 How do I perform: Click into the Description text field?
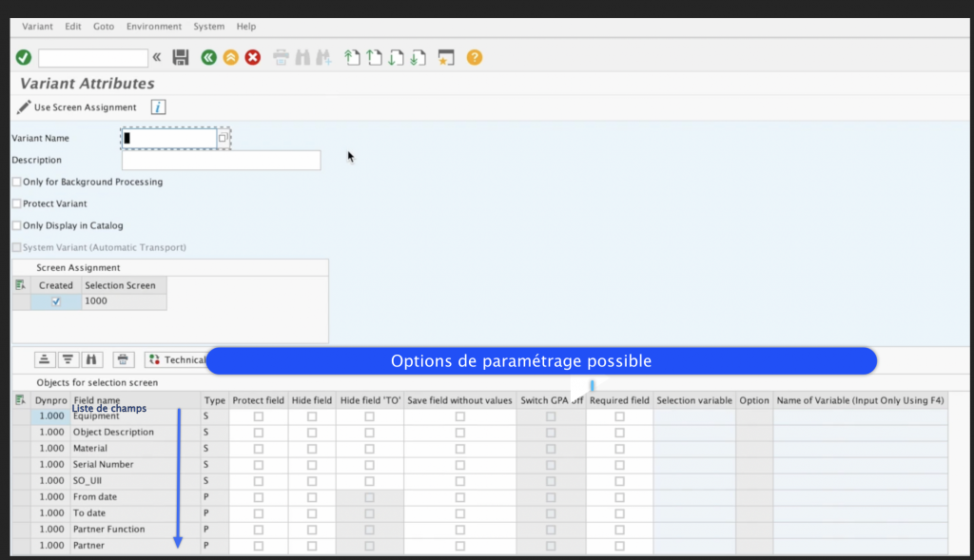(221, 161)
